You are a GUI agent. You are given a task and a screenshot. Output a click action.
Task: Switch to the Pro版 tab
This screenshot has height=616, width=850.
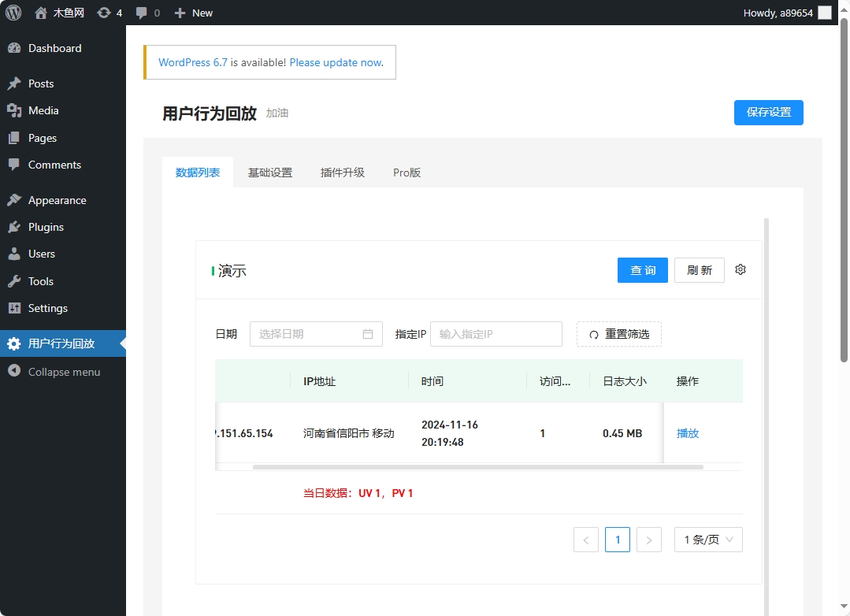(406, 173)
